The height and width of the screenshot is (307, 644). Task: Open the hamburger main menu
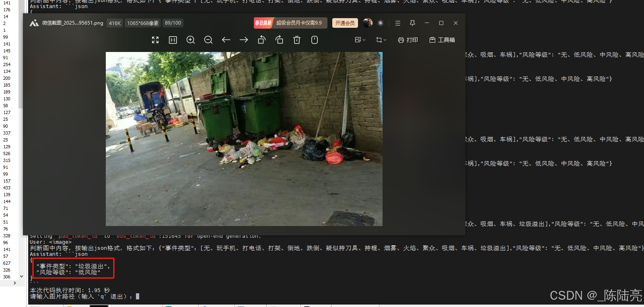click(x=398, y=23)
